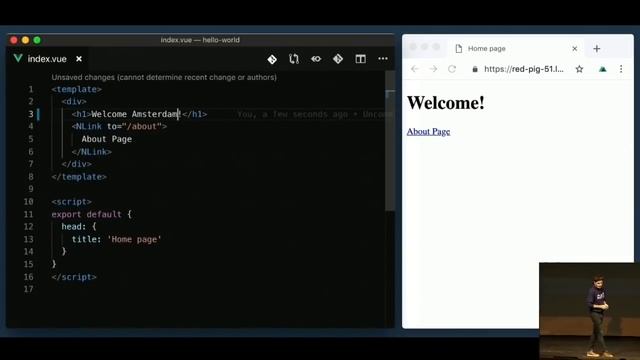Viewport: 640px width, 360px height.
Task: Click the Welcome! heading in the browser
Action: tap(446, 102)
